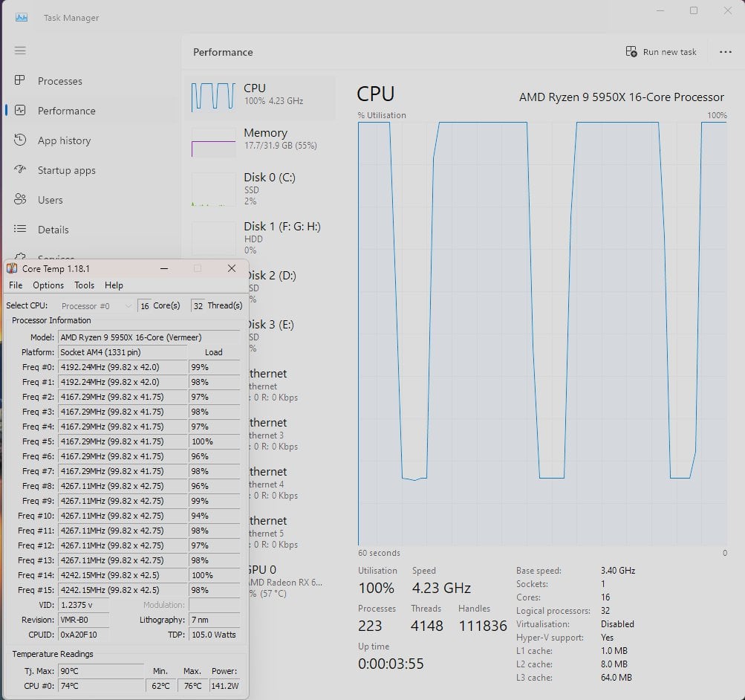The width and height of the screenshot is (745, 700).
Task: Click the VID 1.2375 v field
Action: click(x=84, y=605)
